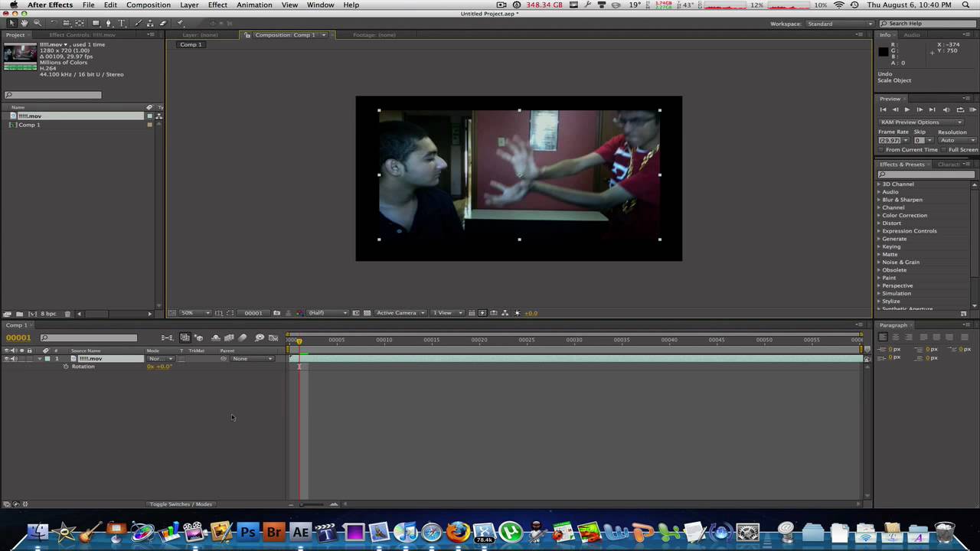Open Comp mini-flowchart in timeline
This screenshot has height=551, width=980.
[167, 337]
